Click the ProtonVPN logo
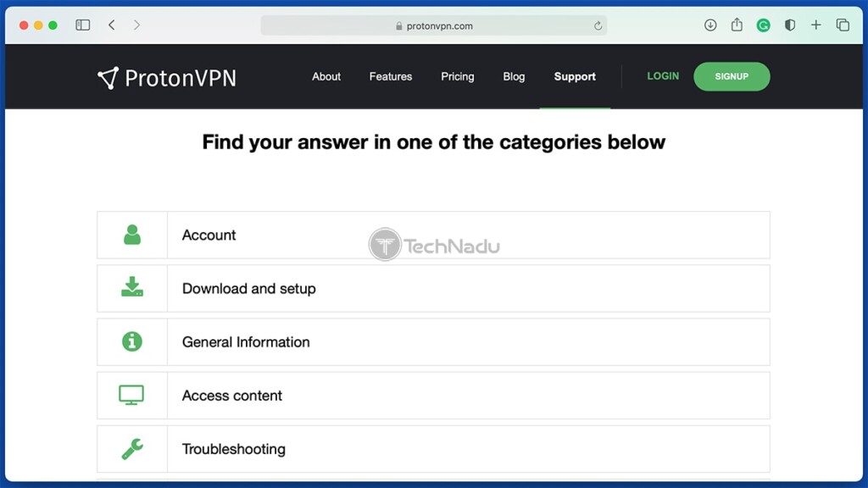 pyautogui.click(x=167, y=78)
